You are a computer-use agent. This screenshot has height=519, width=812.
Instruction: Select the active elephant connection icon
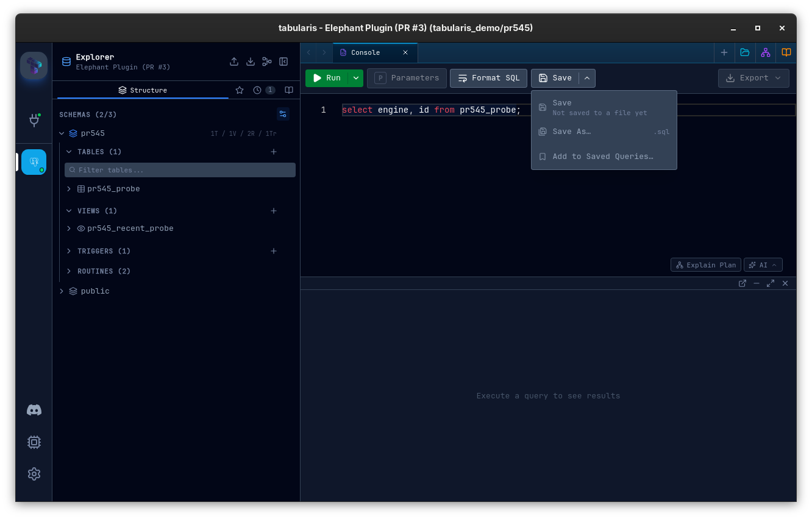[34, 162]
